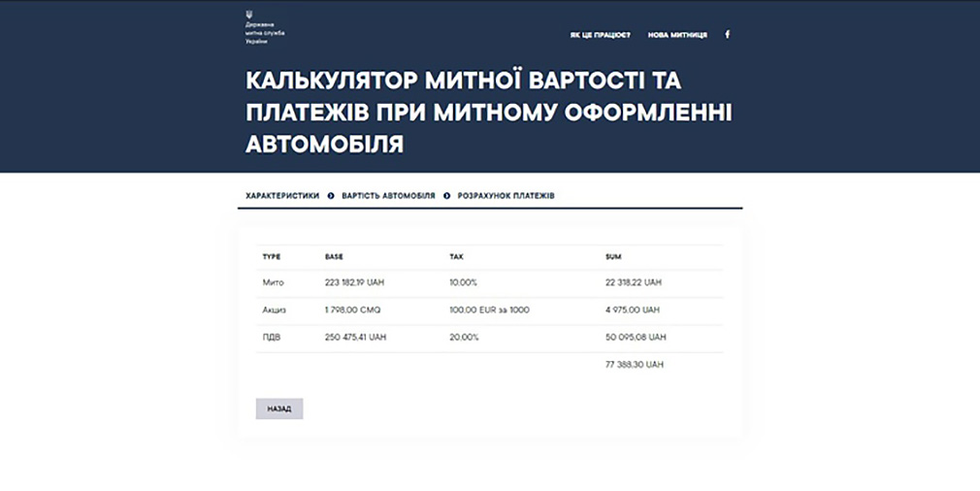The width and height of the screenshot is (980, 491).
Task: Open the ЯК ЦЕ ПРАЦЮЄ? link
Action: (x=600, y=35)
